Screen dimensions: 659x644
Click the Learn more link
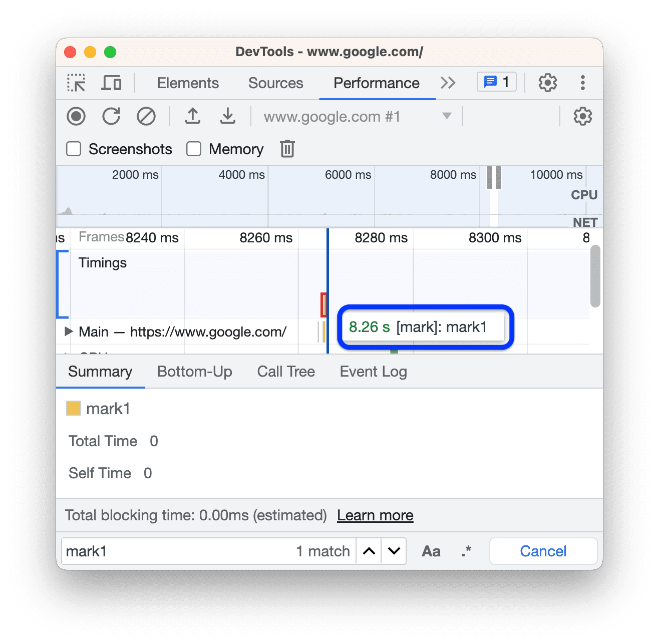coord(375,515)
